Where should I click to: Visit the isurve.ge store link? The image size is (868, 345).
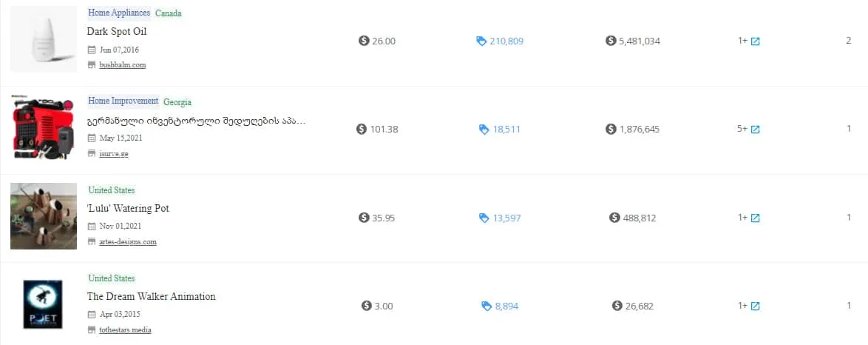115,153
